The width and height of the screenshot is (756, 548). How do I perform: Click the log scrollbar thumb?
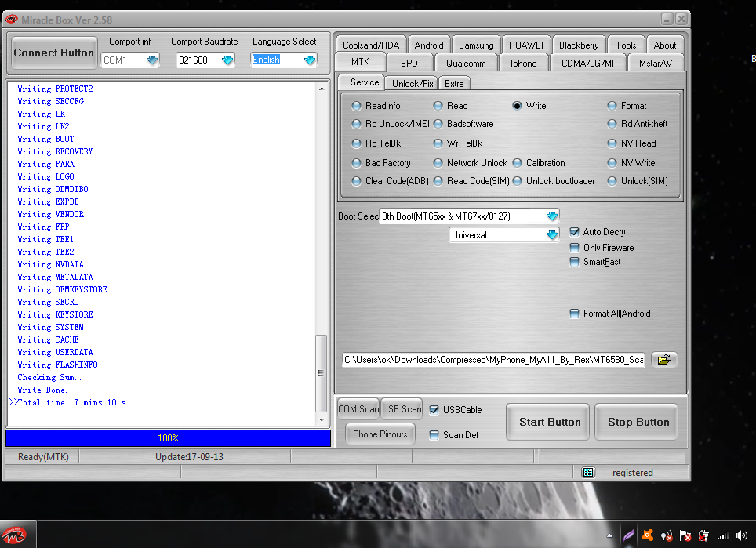[321, 373]
